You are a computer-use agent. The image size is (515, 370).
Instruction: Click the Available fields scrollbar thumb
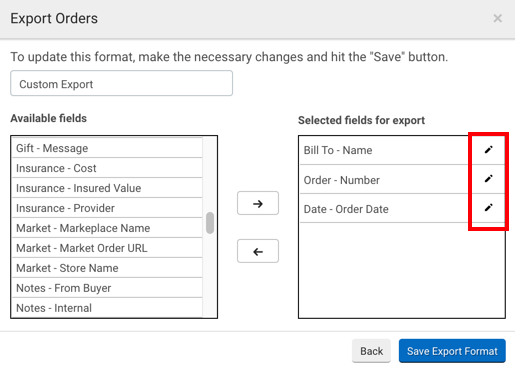(x=210, y=223)
